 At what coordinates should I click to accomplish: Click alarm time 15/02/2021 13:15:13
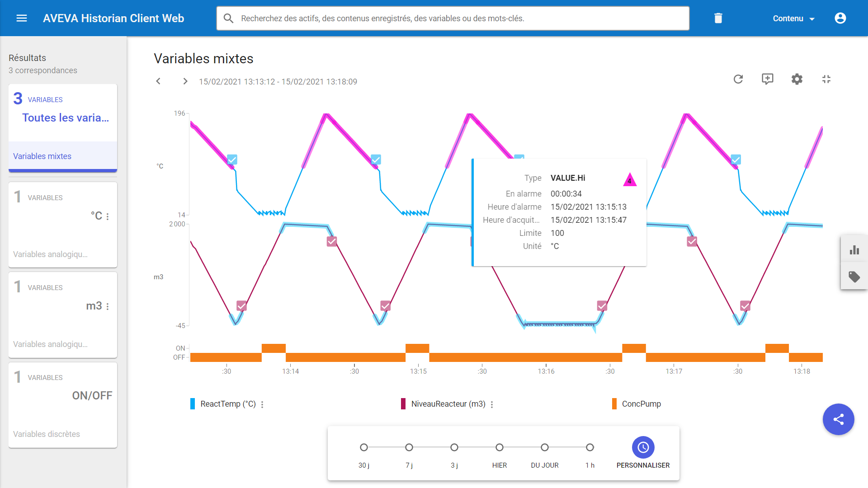[589, 207]
